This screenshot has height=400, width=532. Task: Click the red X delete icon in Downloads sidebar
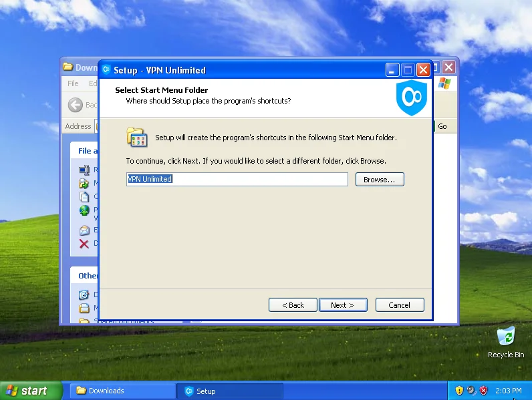(84, 244)
